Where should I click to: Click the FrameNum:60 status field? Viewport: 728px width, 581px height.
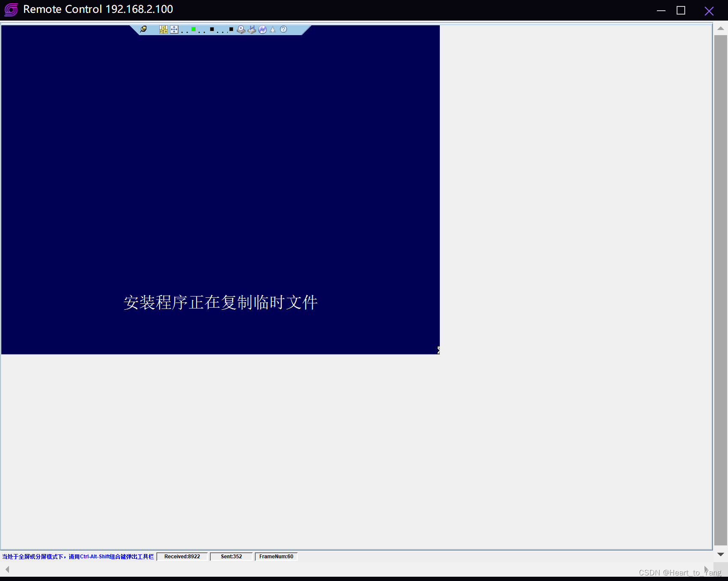coord(276,557)
